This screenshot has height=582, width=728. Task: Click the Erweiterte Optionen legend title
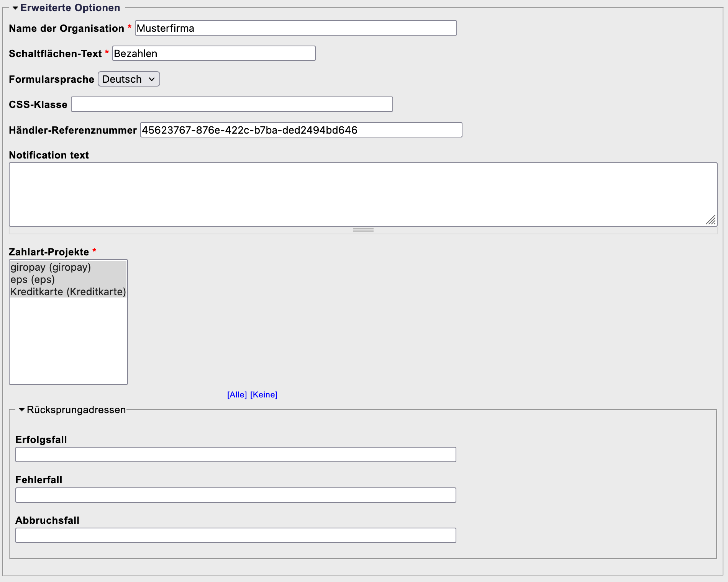[x=70, y=8]
